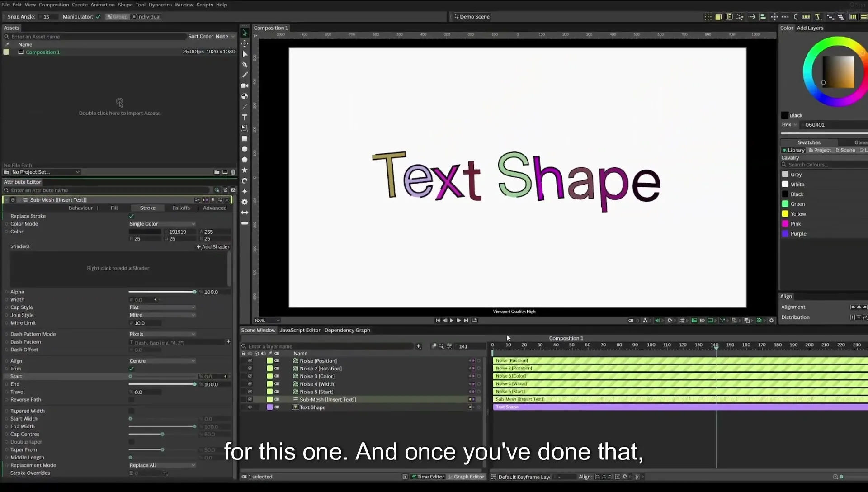The height and width of the screenshot is (492, 868).
Task: Click the delete trash icon in Assets panel
Action: click(x=233, y=172)
